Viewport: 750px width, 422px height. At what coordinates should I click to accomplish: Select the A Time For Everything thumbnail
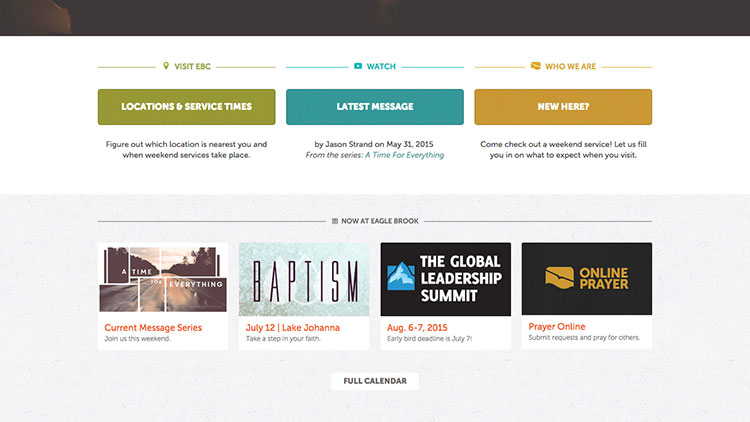(x=163, y=279)
